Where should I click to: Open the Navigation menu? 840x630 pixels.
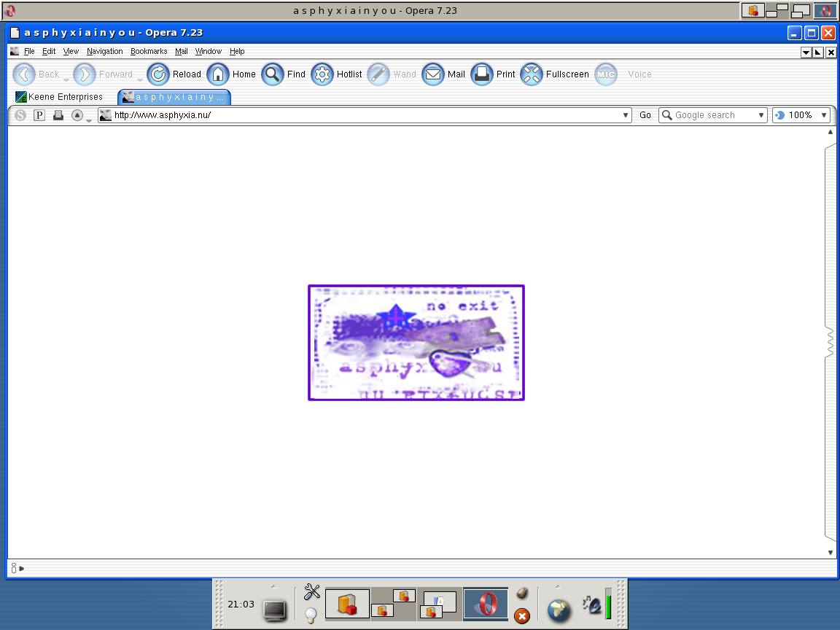coord(104,52)
